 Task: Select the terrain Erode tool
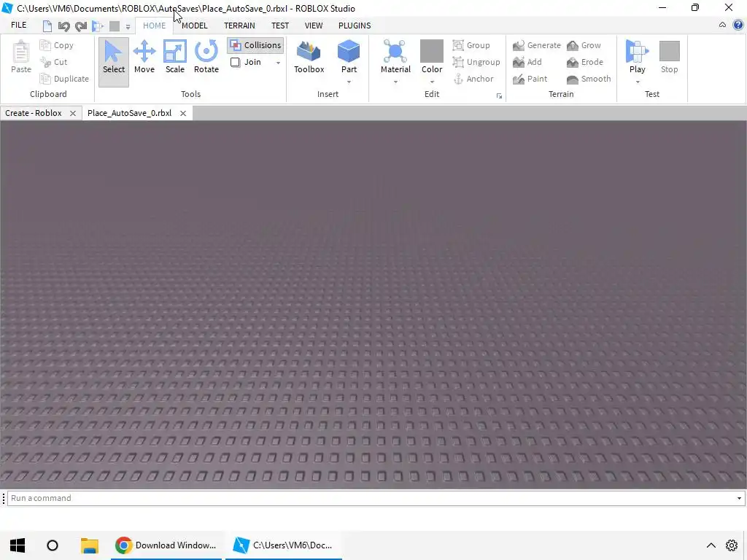pyautogui.click(x=584, y=62)
